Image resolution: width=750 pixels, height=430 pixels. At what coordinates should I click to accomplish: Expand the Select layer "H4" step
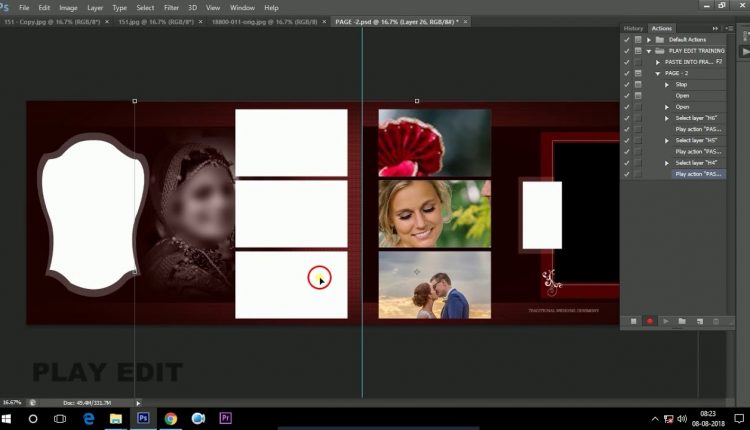pos(667,163)
